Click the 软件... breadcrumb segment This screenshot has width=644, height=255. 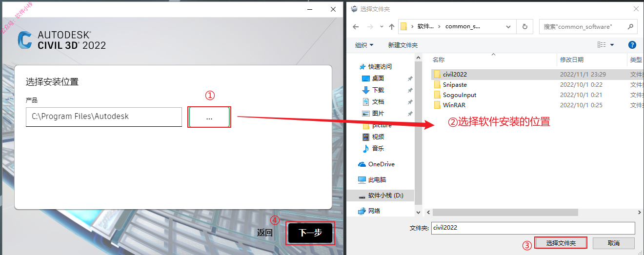click(x=425, y=27)
